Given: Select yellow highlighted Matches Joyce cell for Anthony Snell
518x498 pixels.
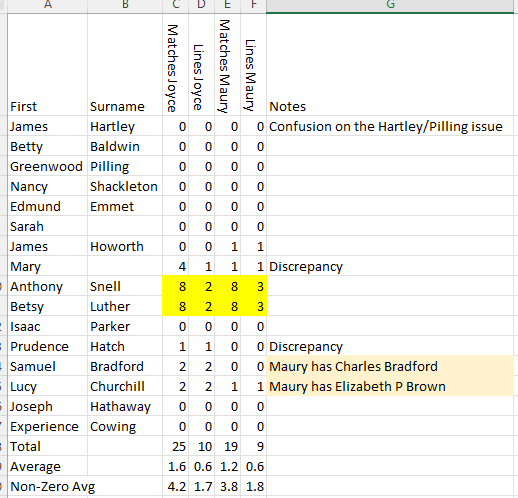Looking at the screenshot, I should (175, 286).
